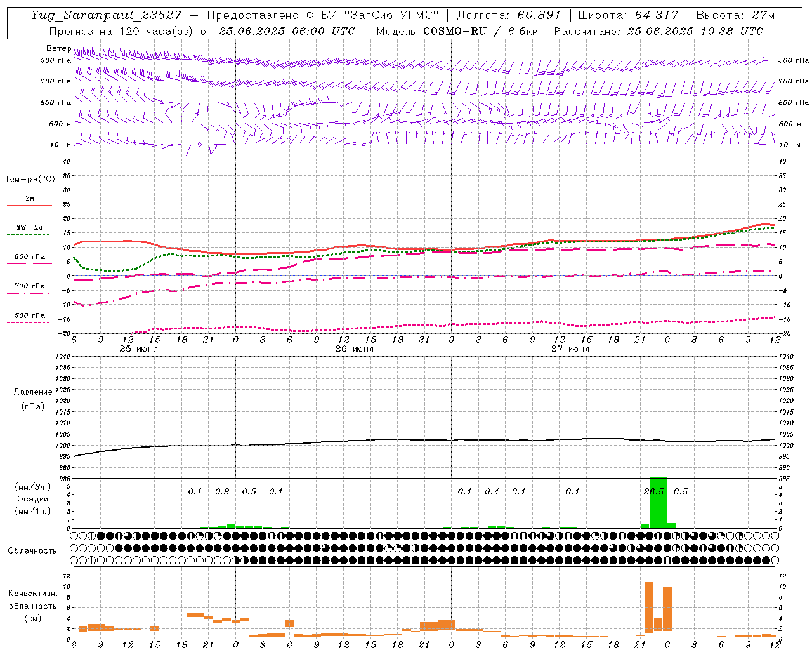Click the '(гПа)' pressure unit label
This screenshot has height=650, width=812.
click(33, 406)
